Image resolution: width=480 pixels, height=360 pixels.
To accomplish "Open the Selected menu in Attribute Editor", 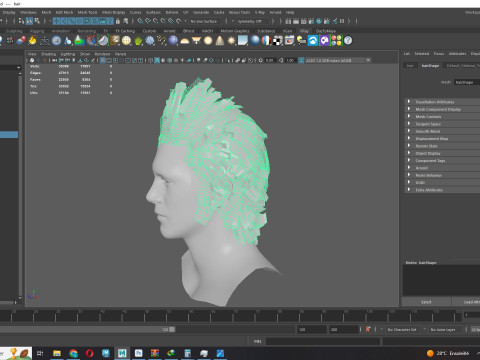I will (422, 54).
